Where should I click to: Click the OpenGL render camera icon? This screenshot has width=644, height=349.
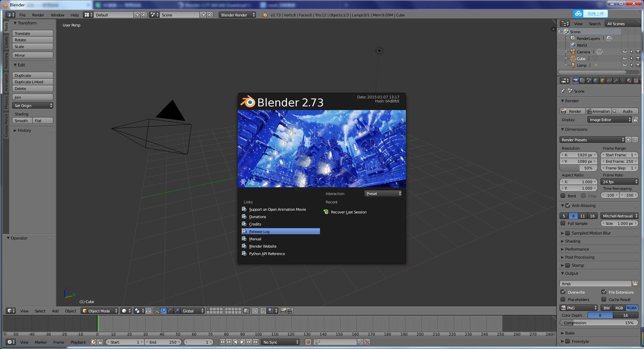(283, 311)
